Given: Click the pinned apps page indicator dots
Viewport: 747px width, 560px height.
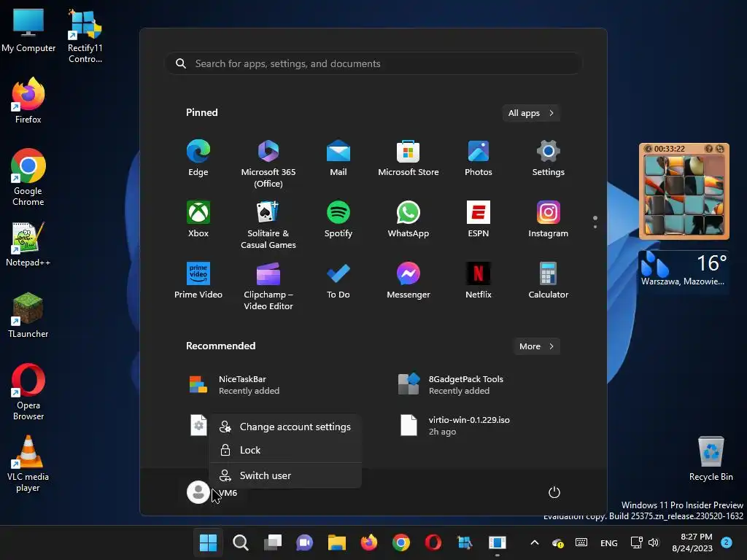Looking at the screenshot, I should (595, 222).
